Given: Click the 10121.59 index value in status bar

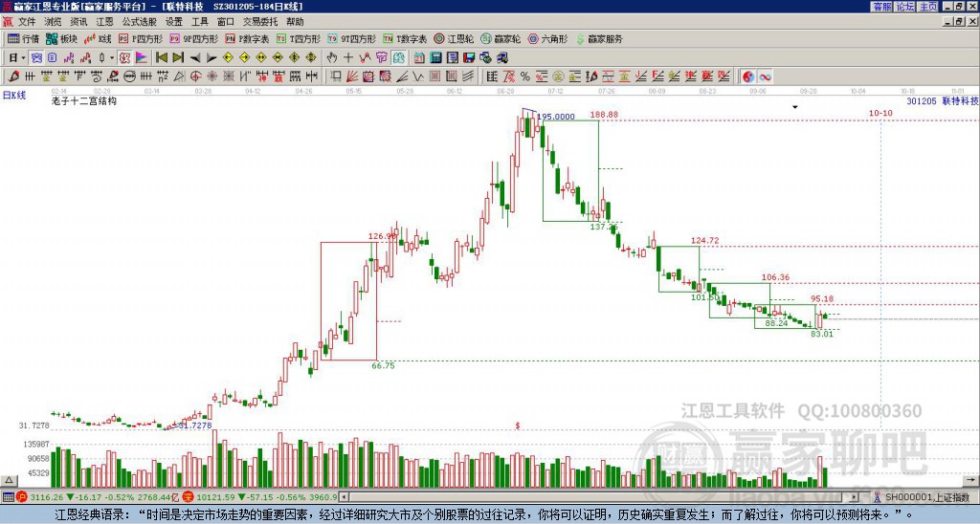Looking at the screenshot, I should (215, 497).
